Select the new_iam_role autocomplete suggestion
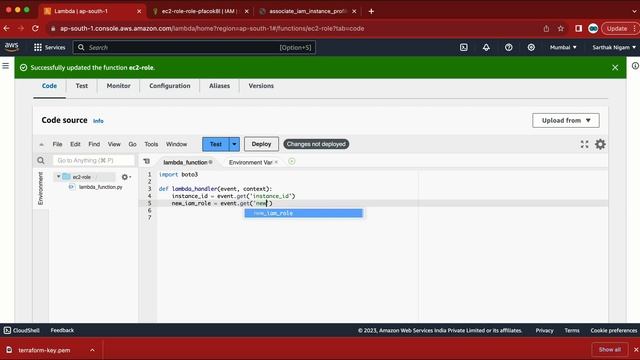Image resolution: width=640 pixels, height=360 pixels. point(303,213)
